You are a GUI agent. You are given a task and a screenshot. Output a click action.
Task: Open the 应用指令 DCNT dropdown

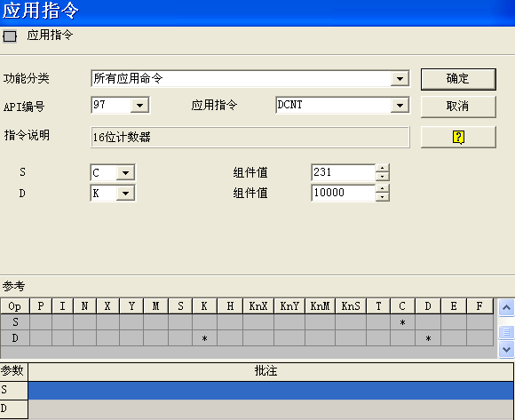pos(400,106)
